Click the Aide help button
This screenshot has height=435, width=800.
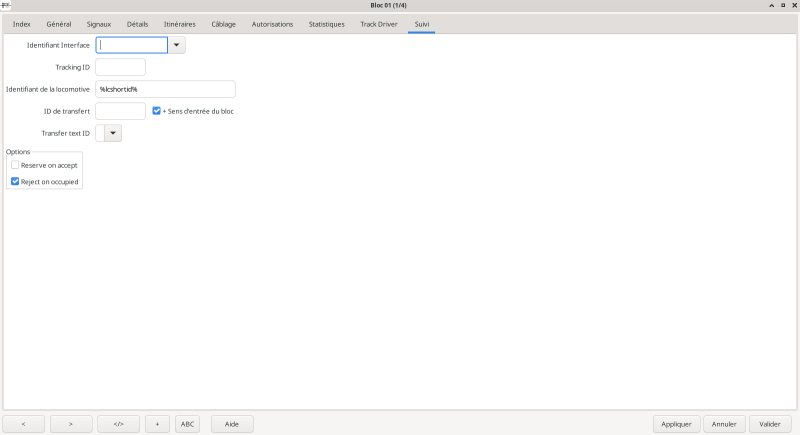(x=232, y=424)
